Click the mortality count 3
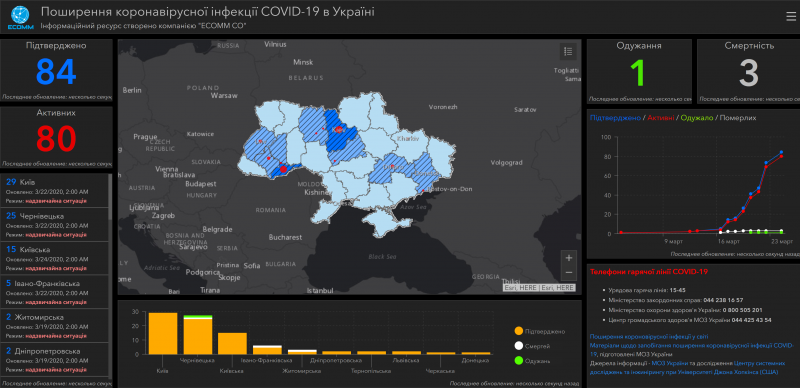 pos(749,72)
